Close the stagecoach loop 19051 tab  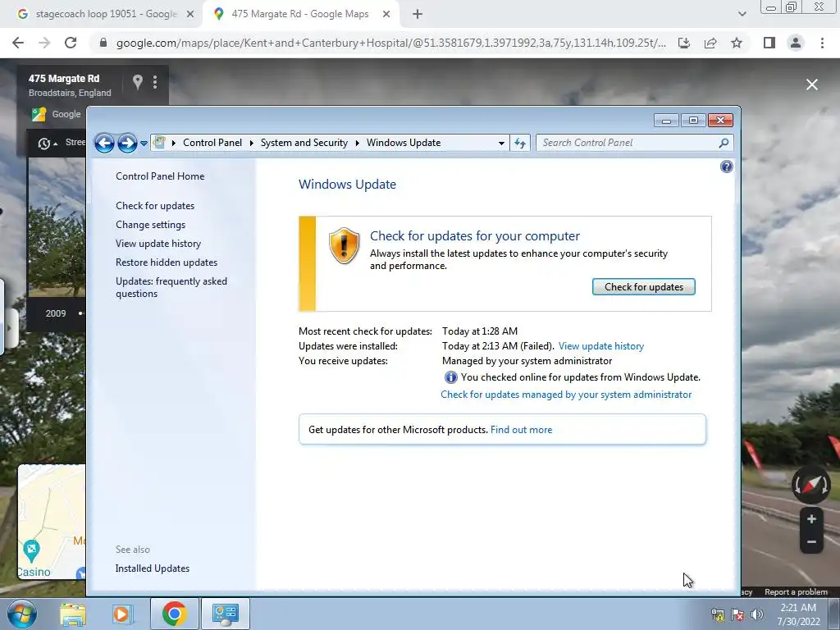click(189, 15)
